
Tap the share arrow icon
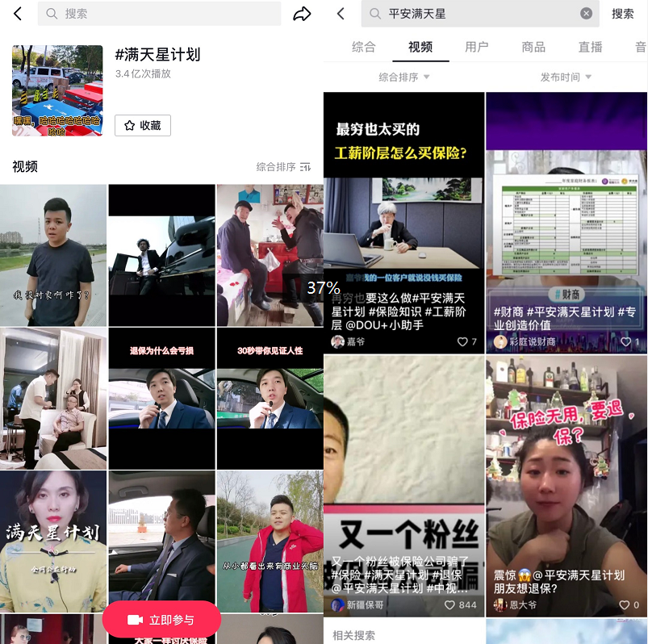[x=302, y=14]
